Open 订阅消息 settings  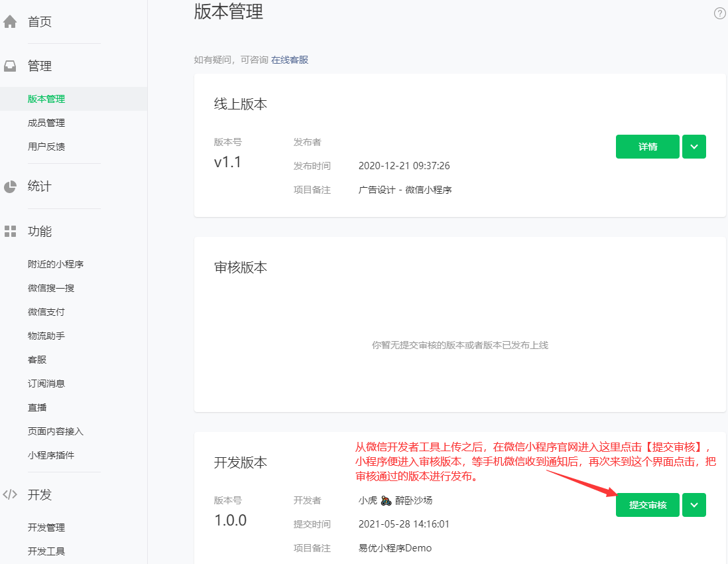(x=45, y=383)
